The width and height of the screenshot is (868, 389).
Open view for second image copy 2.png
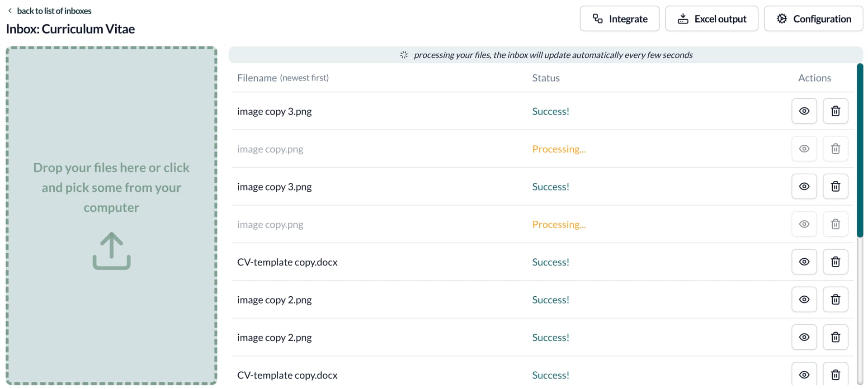(804, 337)
